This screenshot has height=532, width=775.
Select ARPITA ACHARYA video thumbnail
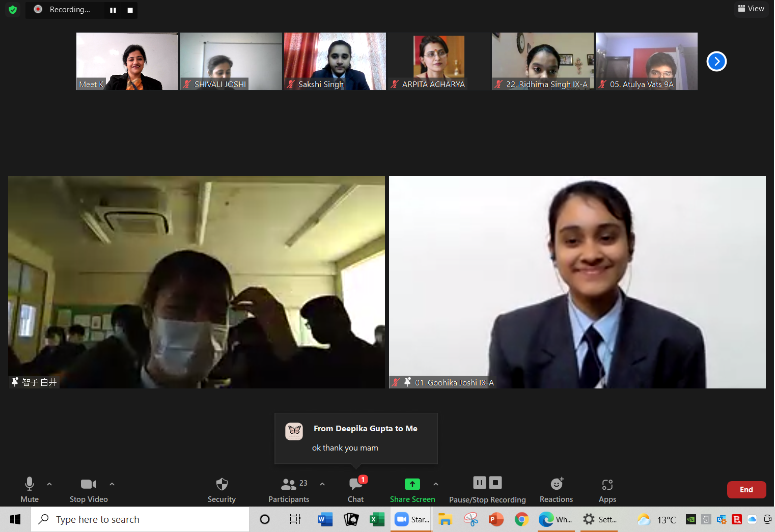(x=438, y=61)
